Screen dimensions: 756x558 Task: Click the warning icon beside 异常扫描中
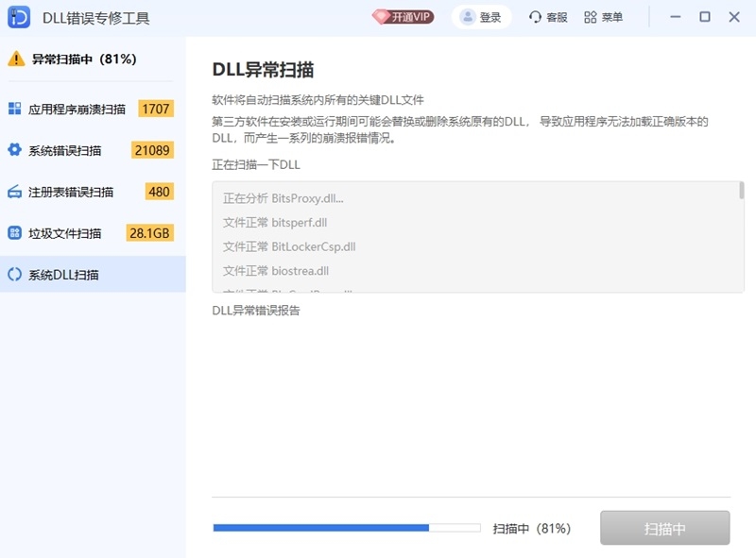(17, 59)
